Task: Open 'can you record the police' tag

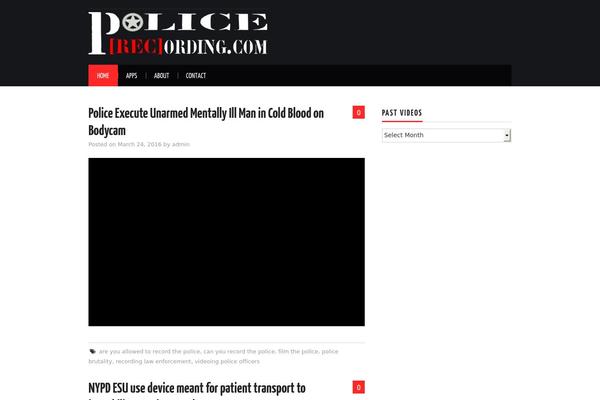Action: click(x=239, y=351)
